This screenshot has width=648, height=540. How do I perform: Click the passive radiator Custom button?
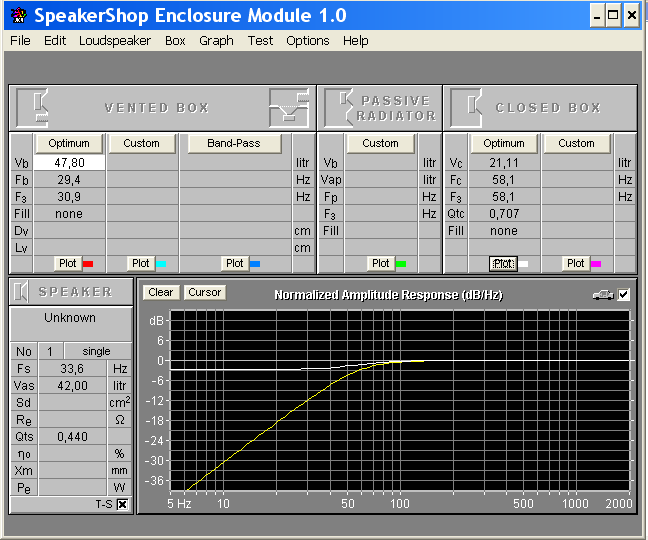[380, 143]
